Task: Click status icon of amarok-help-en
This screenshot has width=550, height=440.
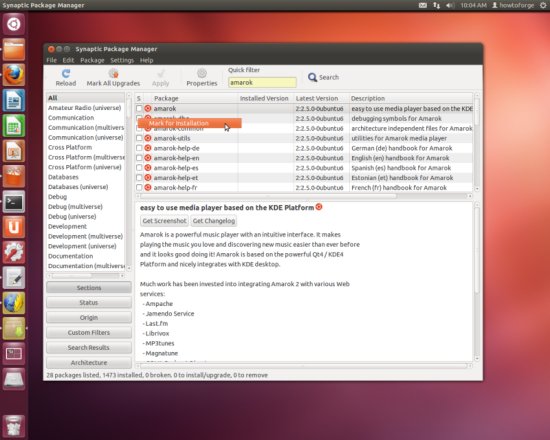Action: click(148, 158)
